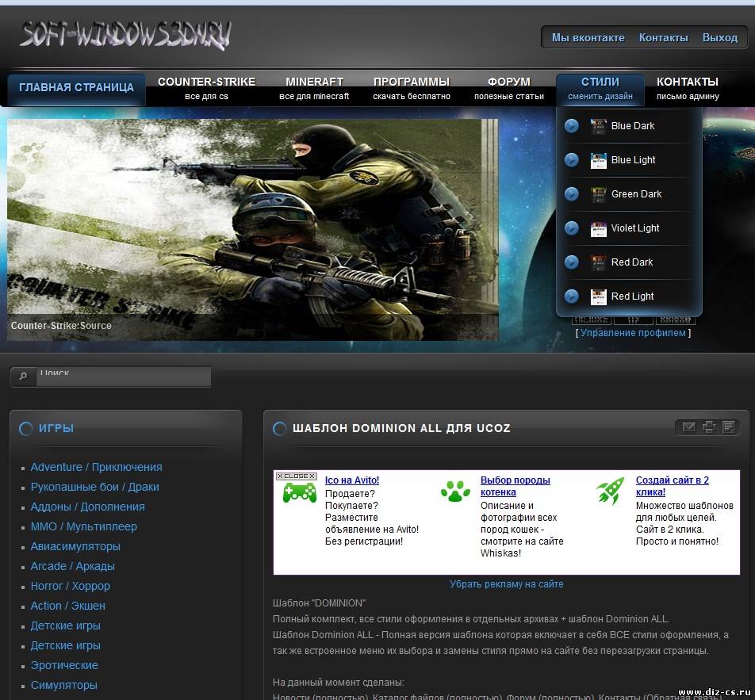The image size is (755, 700).
Task: Open Эротические category
Action: pyautogui.click(x=64, y=665)
